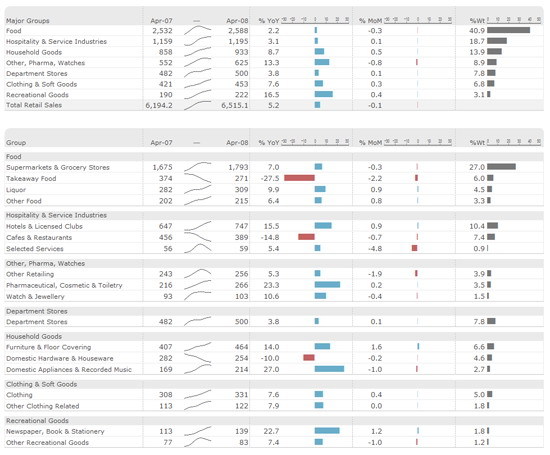Viewport: 550px width, 455px height.
Task: Click the Cafes & Restaurants sparkline
Action: coord(197,237)
